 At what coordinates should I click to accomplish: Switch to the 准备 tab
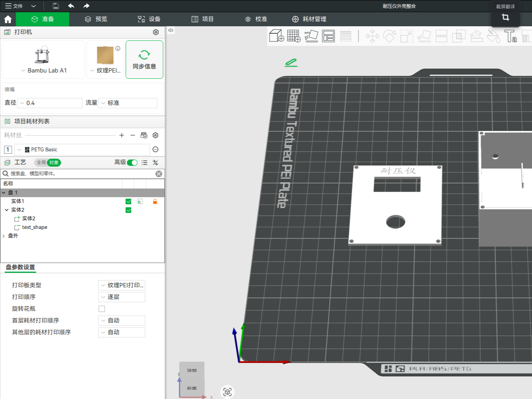(x=43, y=19)
